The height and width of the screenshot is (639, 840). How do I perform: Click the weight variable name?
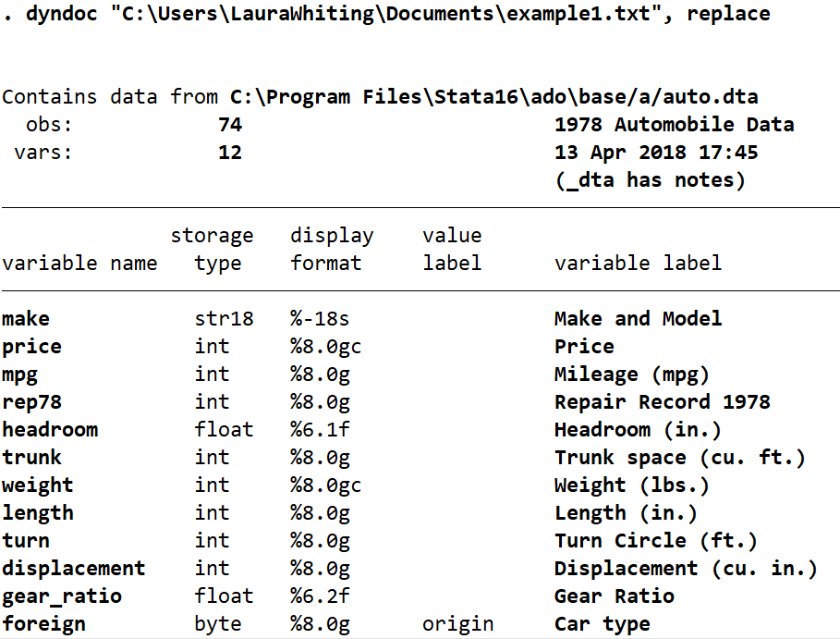[37, 485]
